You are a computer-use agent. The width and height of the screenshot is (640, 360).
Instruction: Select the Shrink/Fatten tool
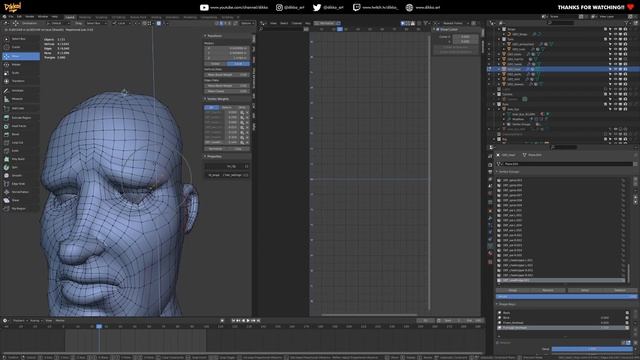20,192
